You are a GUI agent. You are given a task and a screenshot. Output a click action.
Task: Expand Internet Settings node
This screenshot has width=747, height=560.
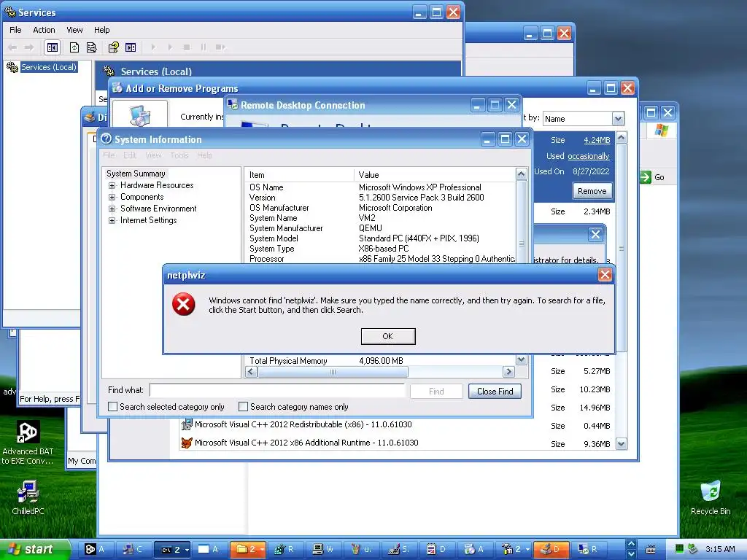point(112,220)
